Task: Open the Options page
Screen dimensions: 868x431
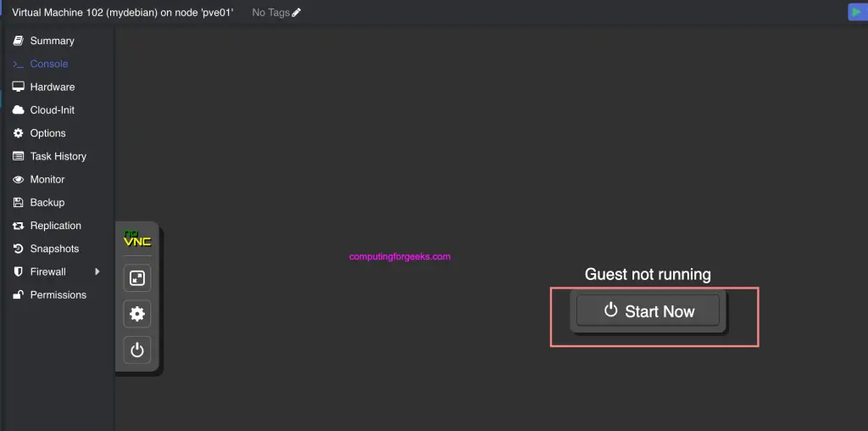Action: click(47, 133)
